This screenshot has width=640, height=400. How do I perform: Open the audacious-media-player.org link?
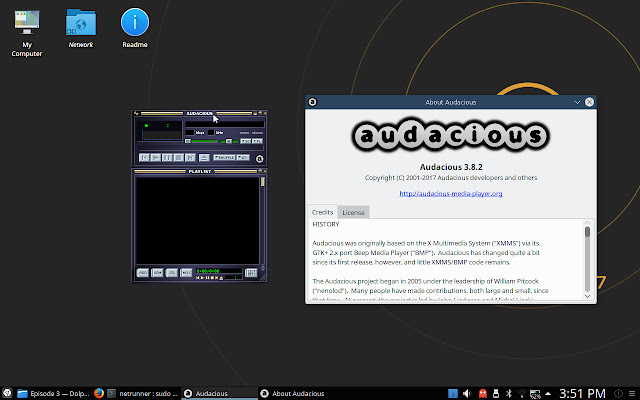coord(451,193)
